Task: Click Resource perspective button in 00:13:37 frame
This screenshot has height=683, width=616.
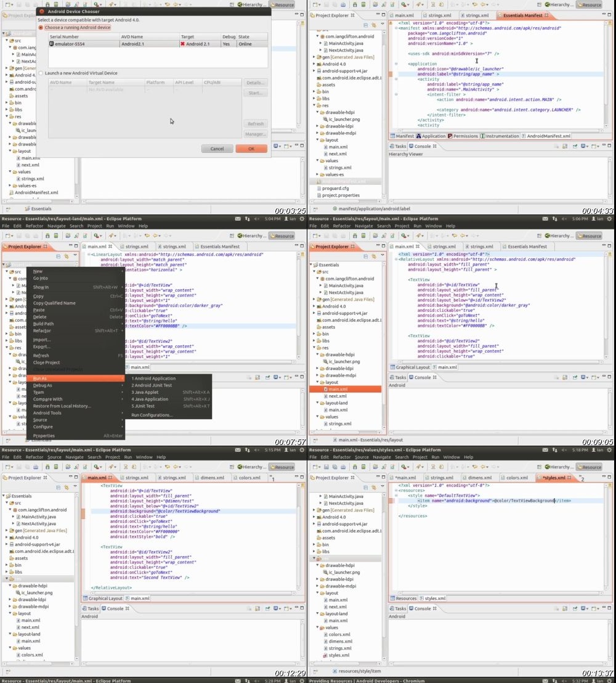Action: coord(589,467)
